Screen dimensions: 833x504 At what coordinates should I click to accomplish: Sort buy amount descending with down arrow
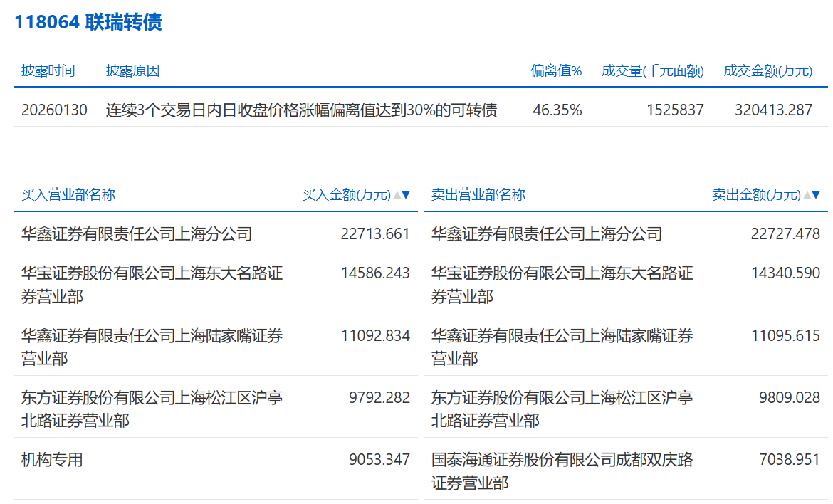pos(406,195)
